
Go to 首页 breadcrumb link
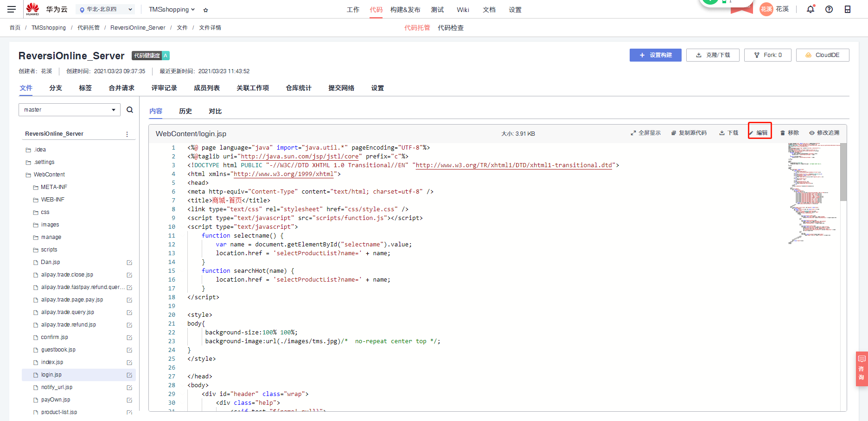click(x=15, y=28)
